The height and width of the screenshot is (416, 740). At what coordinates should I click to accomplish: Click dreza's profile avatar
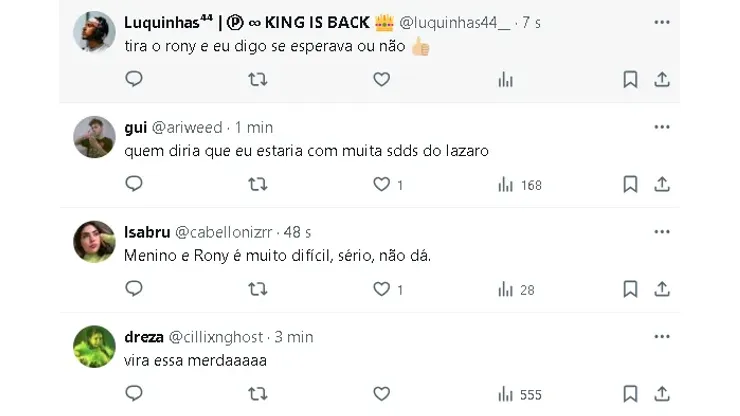pos(95,347)
